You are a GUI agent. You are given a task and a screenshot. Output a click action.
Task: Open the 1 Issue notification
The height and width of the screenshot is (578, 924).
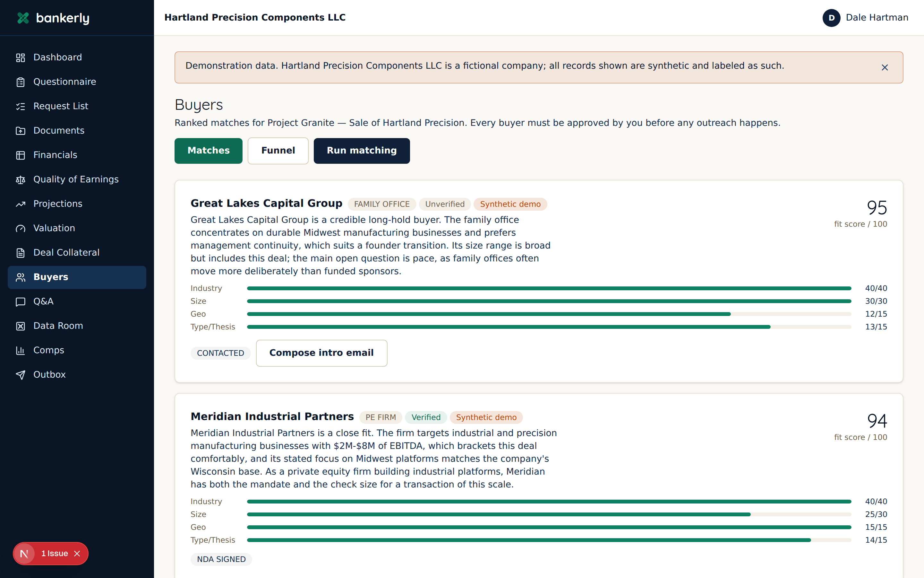(55, 554)
